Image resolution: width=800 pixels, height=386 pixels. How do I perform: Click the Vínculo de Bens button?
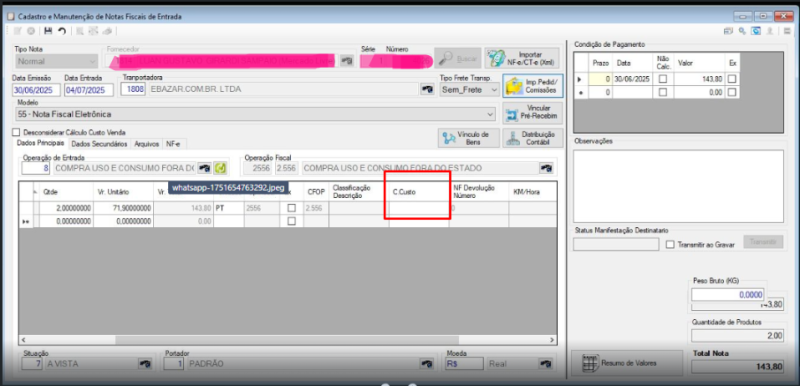(x=468, y=138)
